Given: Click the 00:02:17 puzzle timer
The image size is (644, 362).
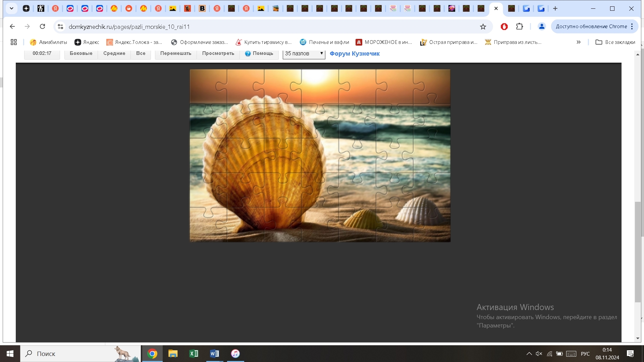Looking at the screenshot, I should 42,54.
